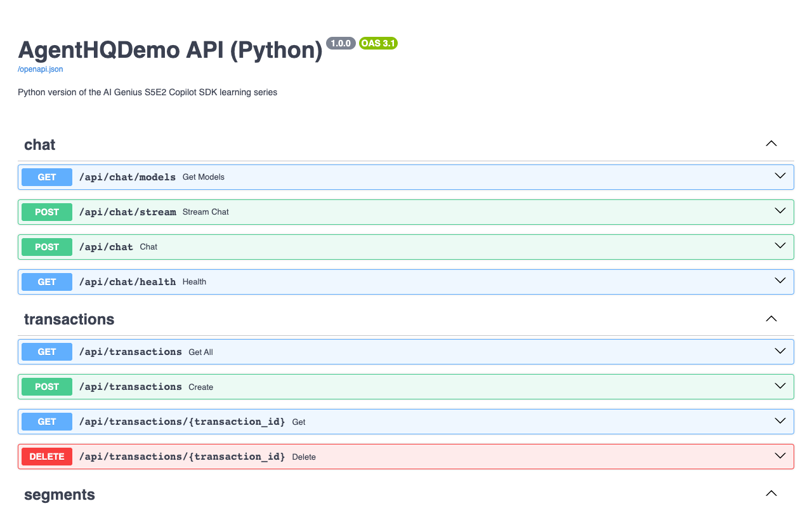Click the 'Health' summary text

(x=194, y=282)
